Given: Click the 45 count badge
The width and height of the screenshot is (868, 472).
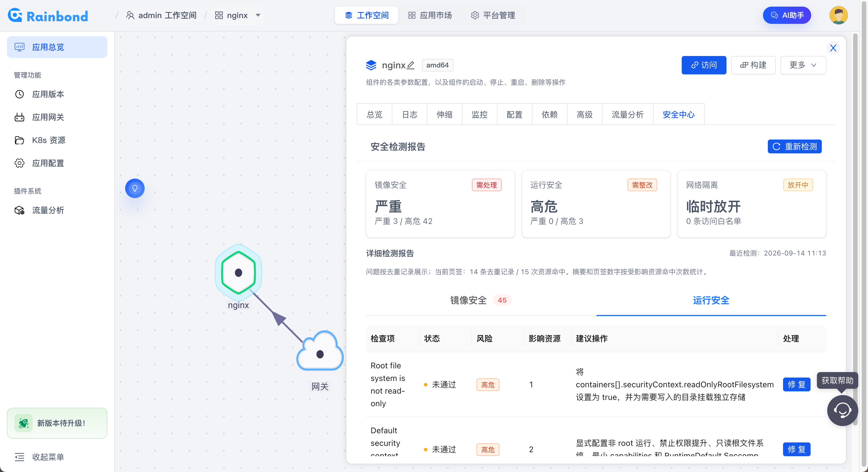Looking at the screenshot, I should pos(502,300).
